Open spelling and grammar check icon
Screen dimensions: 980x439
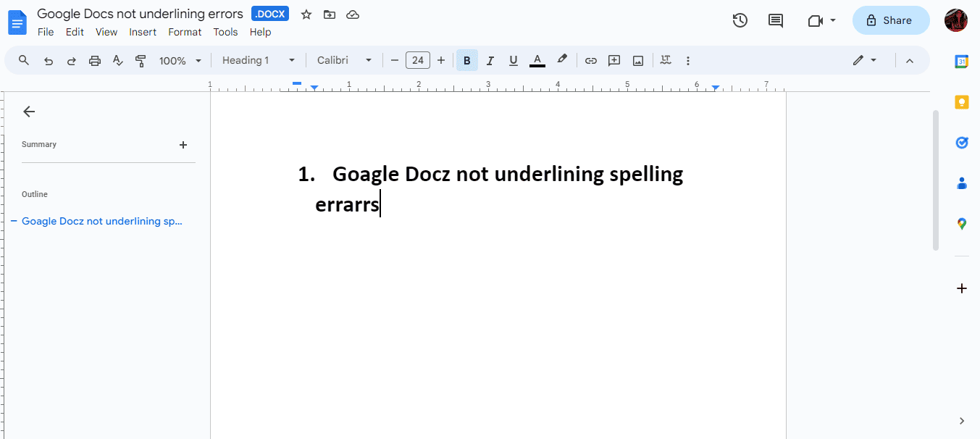117,60
